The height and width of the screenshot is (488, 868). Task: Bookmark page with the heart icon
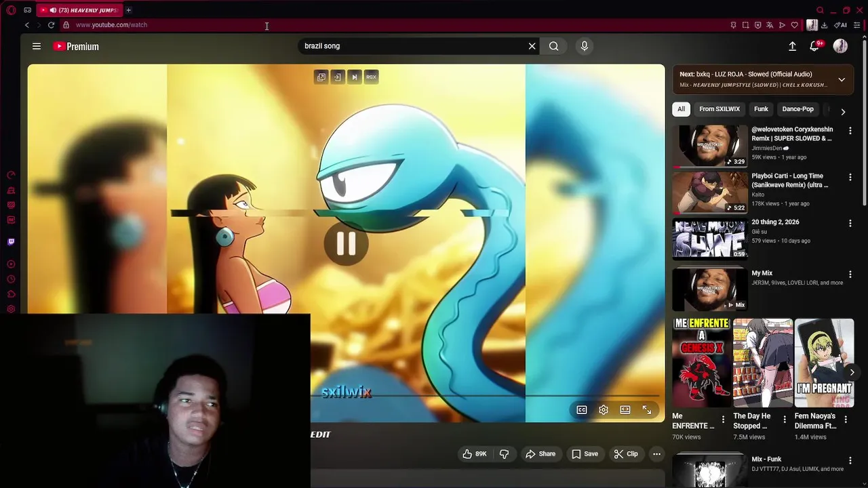tap(794, 25)
